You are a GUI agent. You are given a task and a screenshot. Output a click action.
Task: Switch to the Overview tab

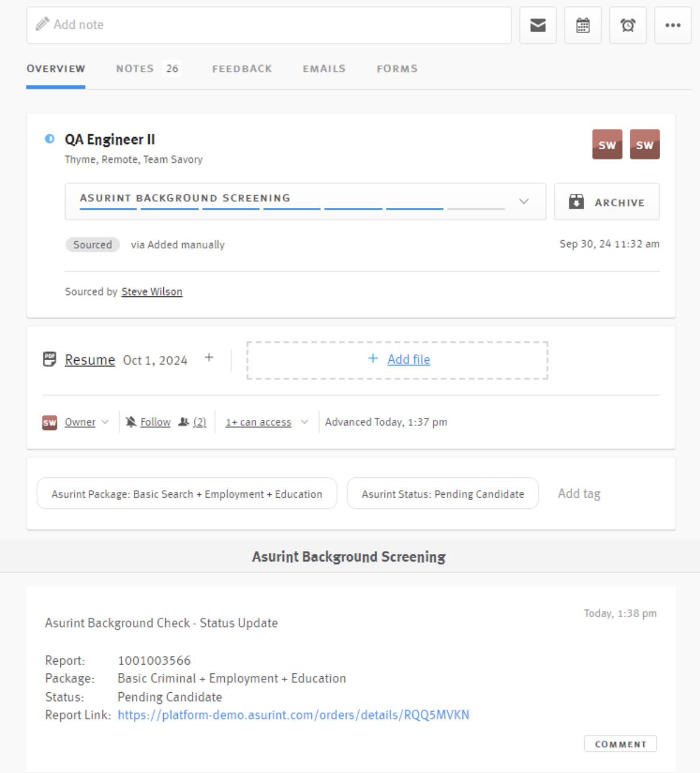click(x=56, y=69)
